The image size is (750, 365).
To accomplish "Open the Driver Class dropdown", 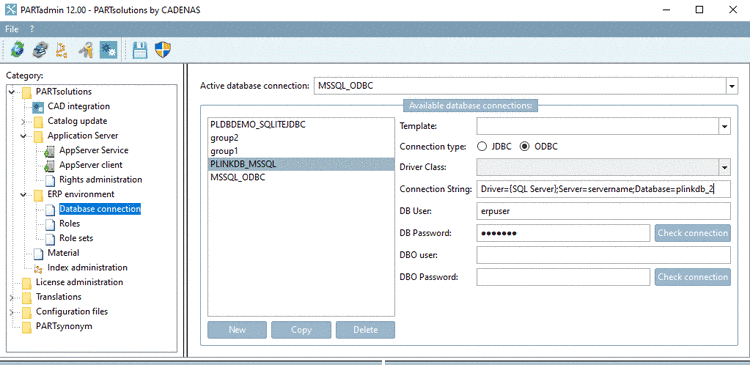I will 725,167.
